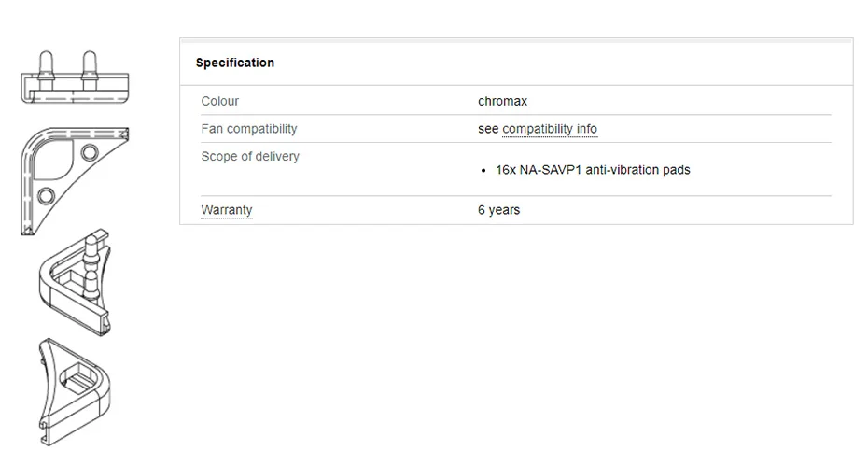Click the Colour row label
The width and height of the screenshot is (868, 465).
tap(220, 101)
